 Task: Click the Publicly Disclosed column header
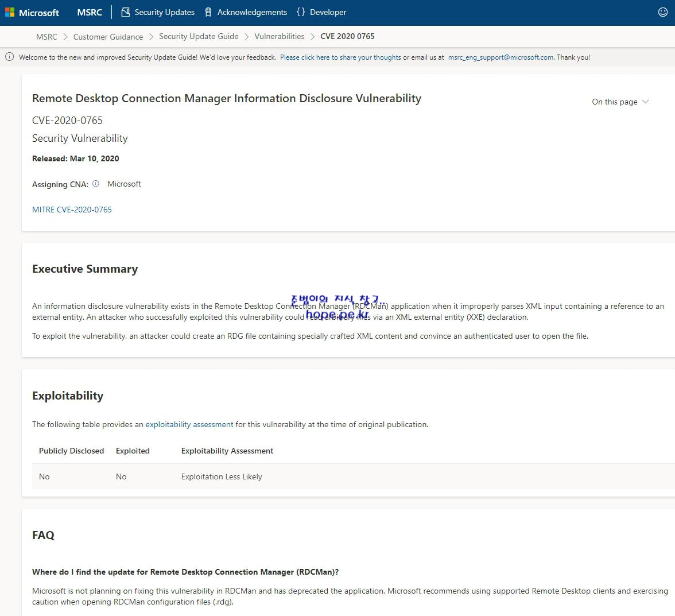coord(71,451)
